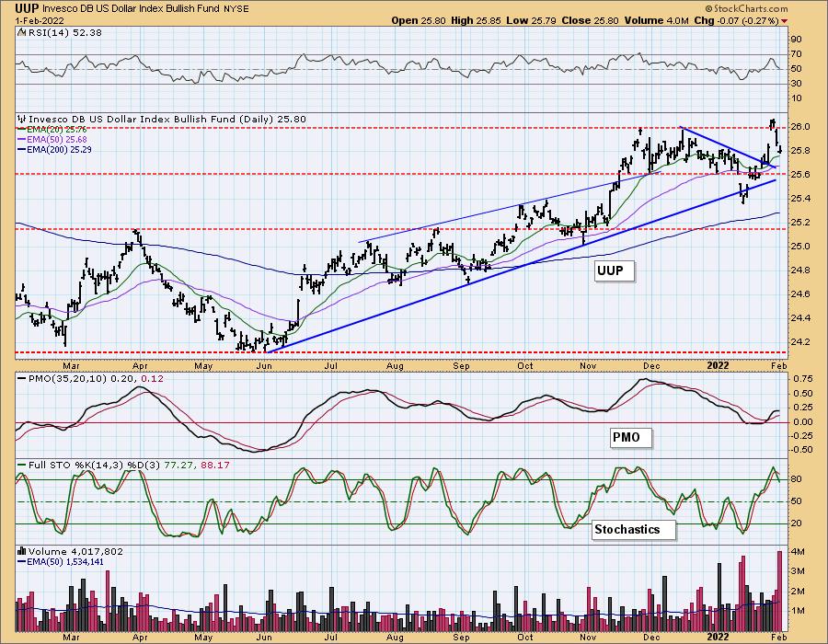Click the RSI 30 axis level label
Viewport: 828px width, 644px height.
(797, 84)
